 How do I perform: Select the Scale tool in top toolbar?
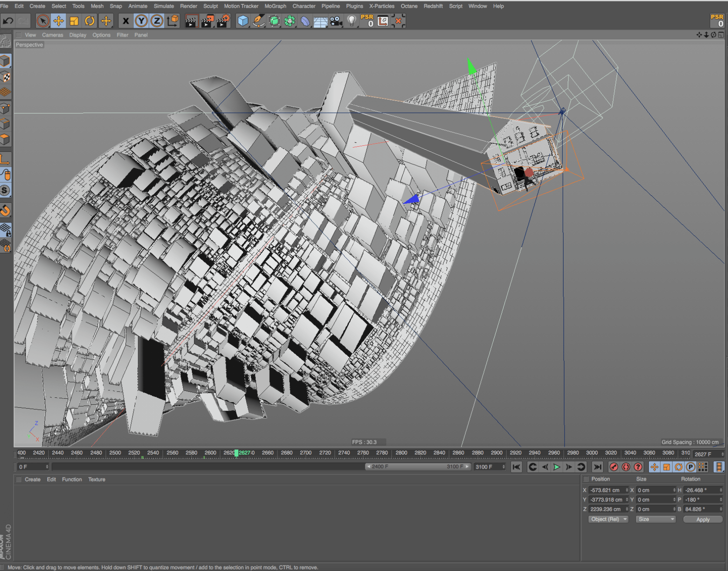point(74,21)
